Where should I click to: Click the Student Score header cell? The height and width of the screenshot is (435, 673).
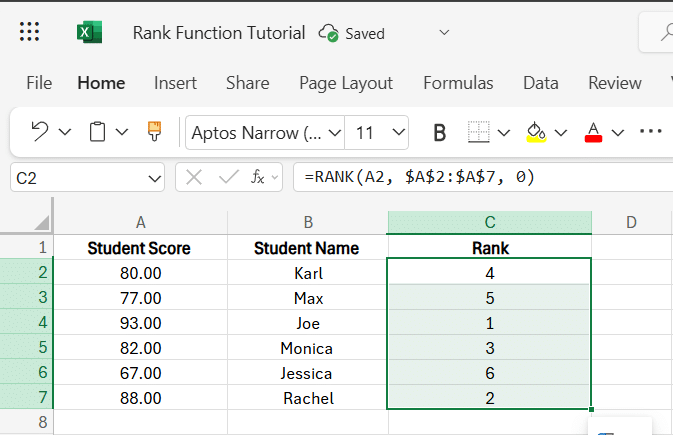(140, 248)
